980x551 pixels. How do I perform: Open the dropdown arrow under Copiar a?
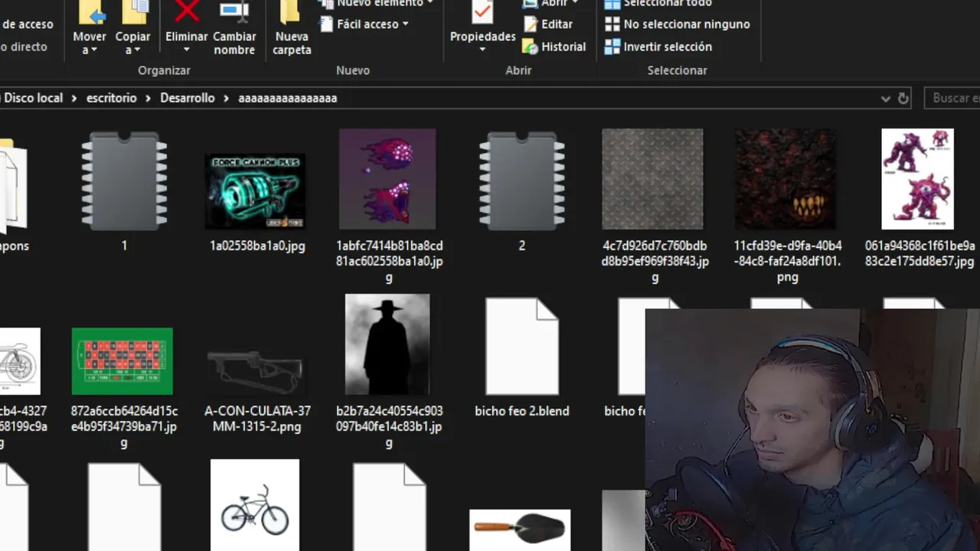137,51
